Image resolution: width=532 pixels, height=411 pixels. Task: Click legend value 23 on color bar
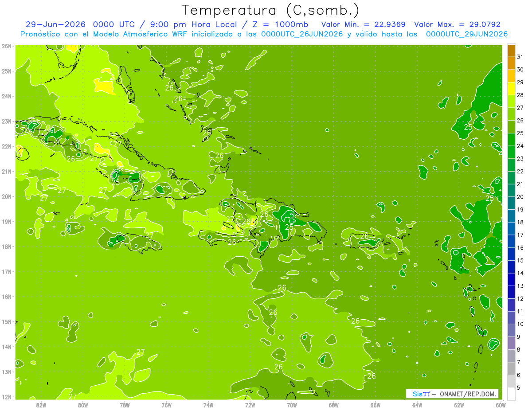pyautogui.click(x=520, y=158)
